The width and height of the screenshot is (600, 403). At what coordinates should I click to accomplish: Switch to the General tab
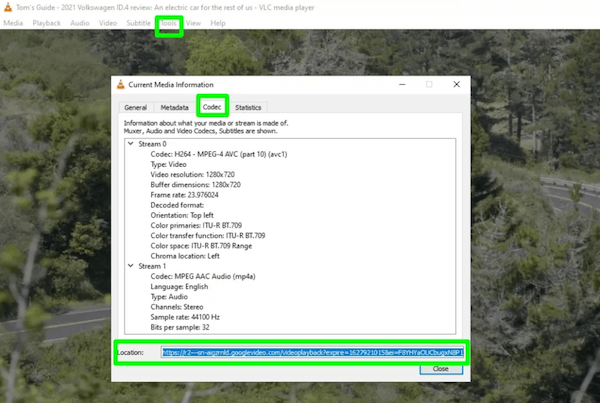[x=135, y=108]
